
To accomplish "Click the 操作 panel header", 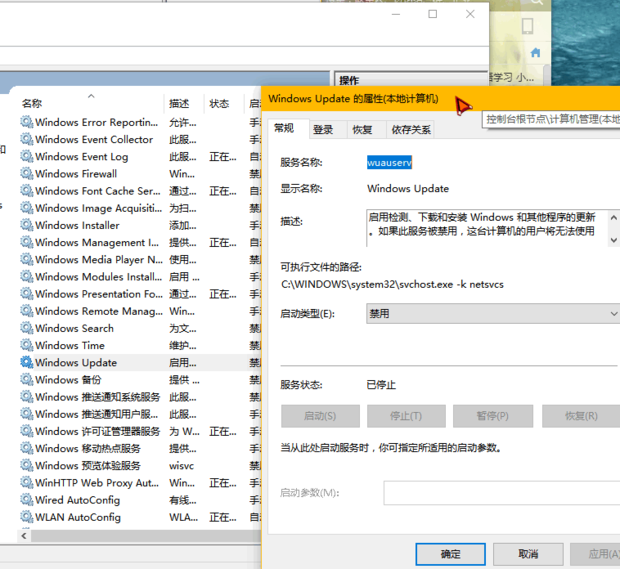I will coord(411,80).
